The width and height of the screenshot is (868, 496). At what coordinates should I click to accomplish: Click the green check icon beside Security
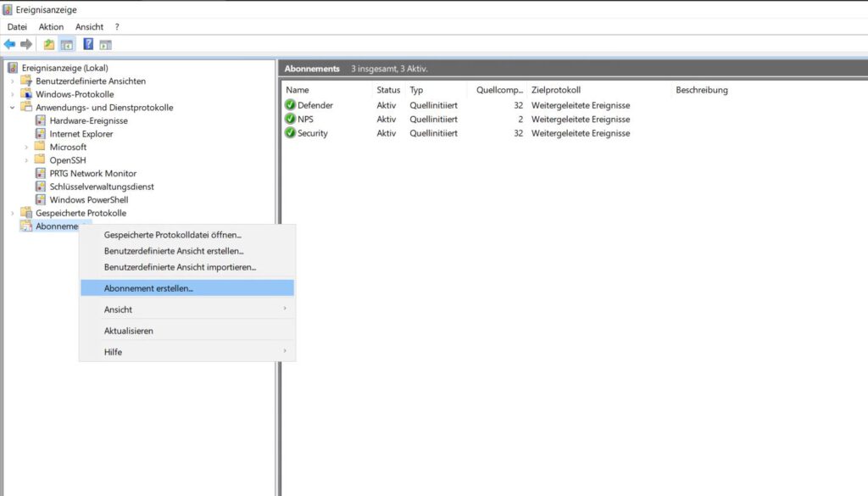288,133
